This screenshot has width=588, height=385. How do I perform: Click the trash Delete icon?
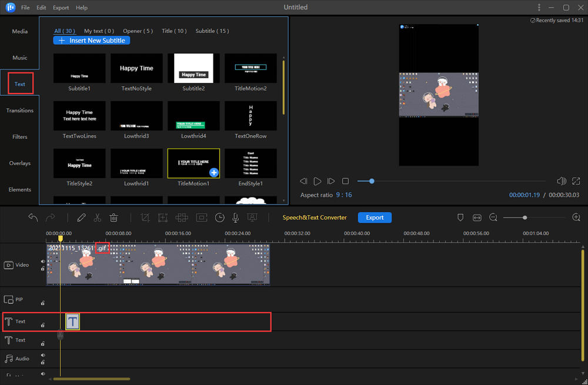(x=114, y=217)
